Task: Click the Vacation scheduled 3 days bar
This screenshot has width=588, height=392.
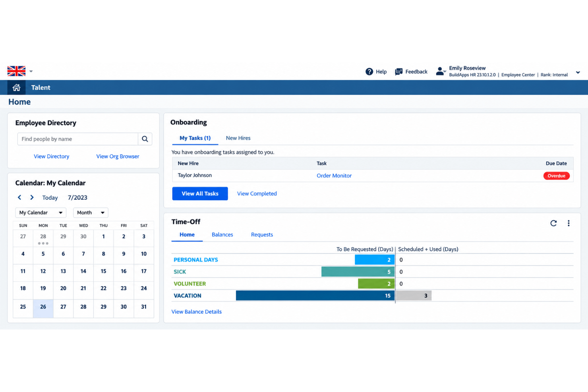Action: click(x=414, y=295)
